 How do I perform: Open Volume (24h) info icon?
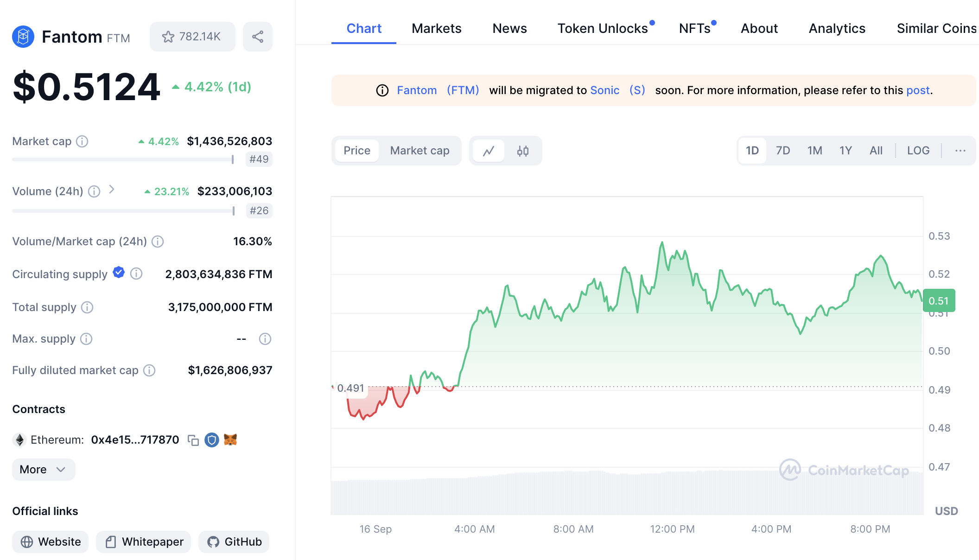tap(94, 191)
